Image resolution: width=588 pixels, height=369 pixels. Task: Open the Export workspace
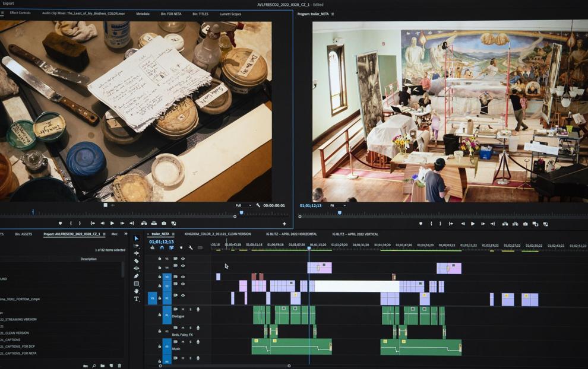(8, 4)
